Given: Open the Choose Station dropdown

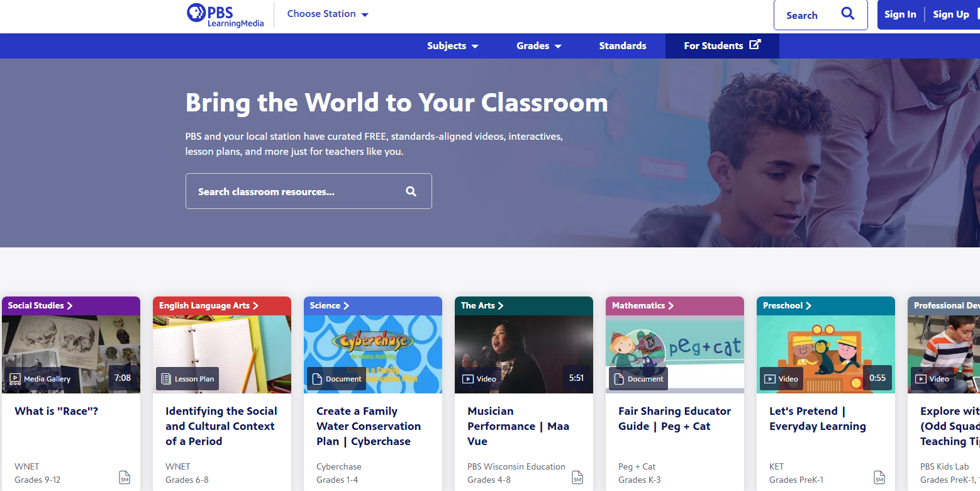Looking at the screenshot, I should click(327, 14).
